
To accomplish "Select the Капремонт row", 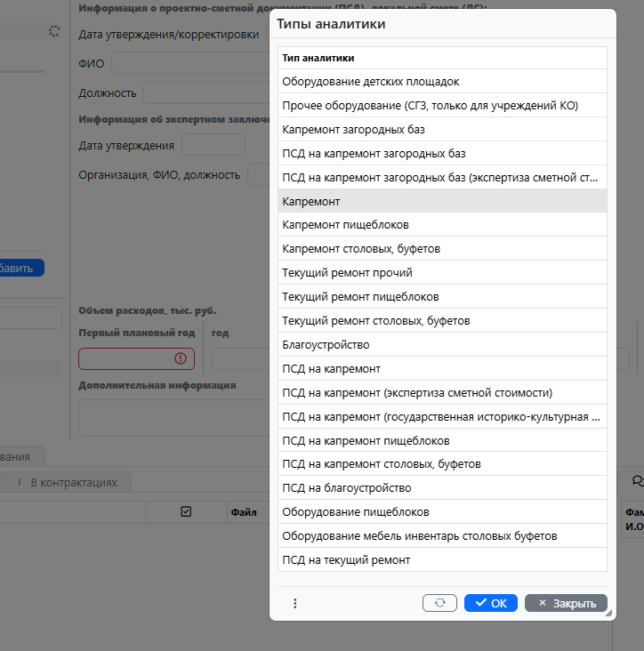I will [442, 202].
